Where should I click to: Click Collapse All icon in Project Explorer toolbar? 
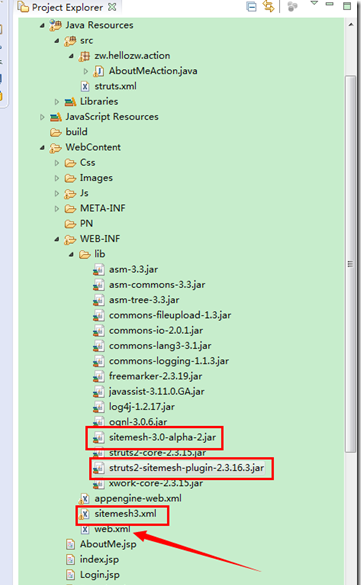[252, 7]
